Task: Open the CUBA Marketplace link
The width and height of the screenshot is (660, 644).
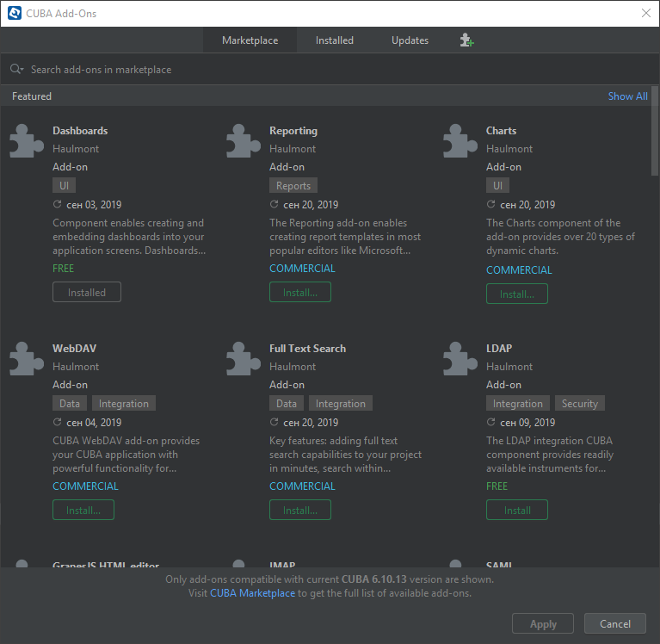Action: [x=252, y=593]
